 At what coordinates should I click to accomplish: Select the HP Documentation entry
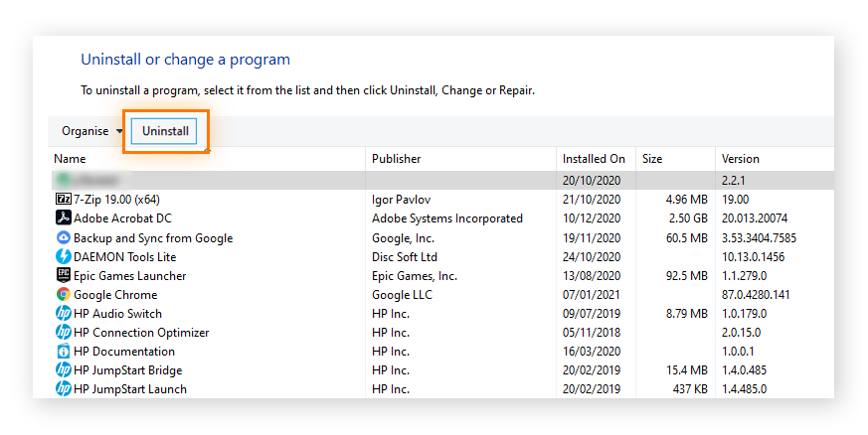[124, 351]
